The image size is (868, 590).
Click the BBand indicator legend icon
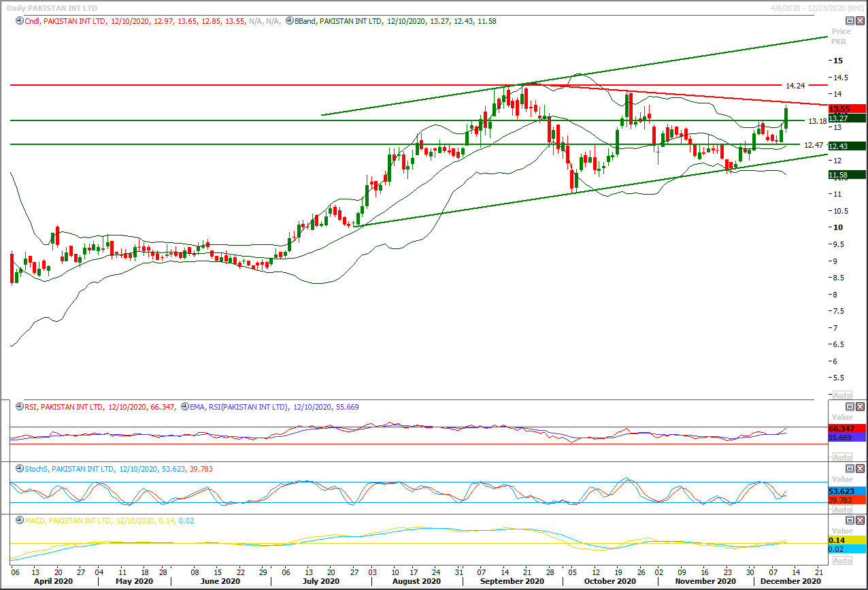(290, 21)
